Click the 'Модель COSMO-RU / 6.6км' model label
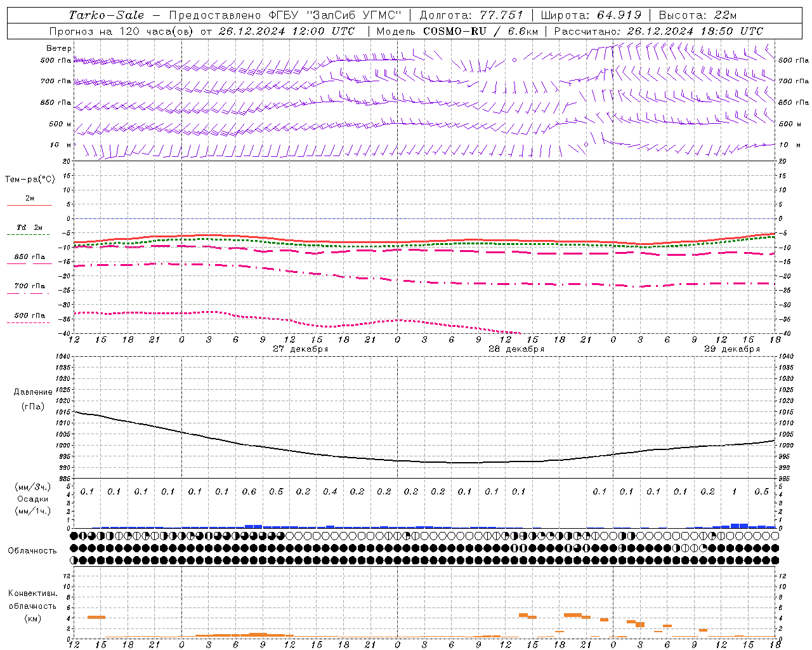Image resolution: width=812 pixels, height=650 pixels. 457,31
